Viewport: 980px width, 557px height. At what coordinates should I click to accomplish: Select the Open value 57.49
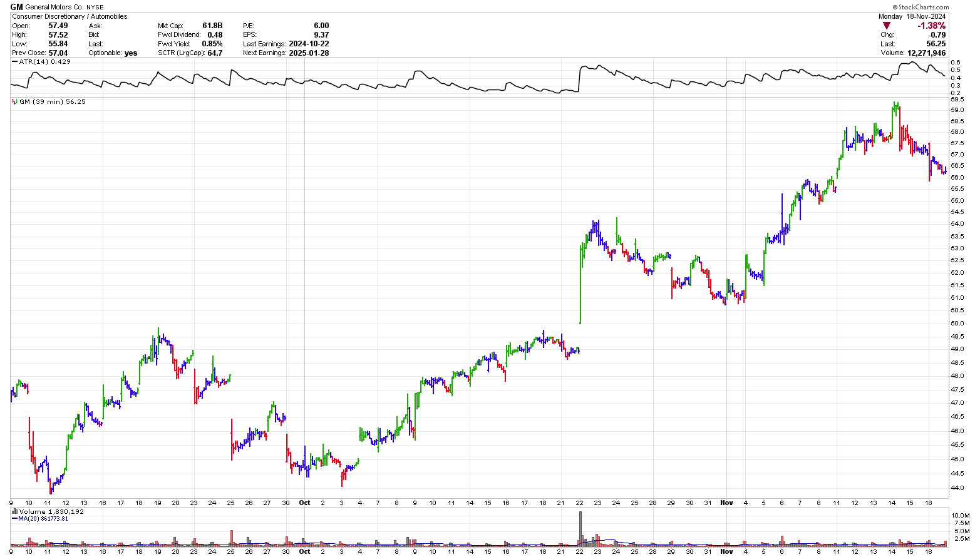(x=58, y=26)
